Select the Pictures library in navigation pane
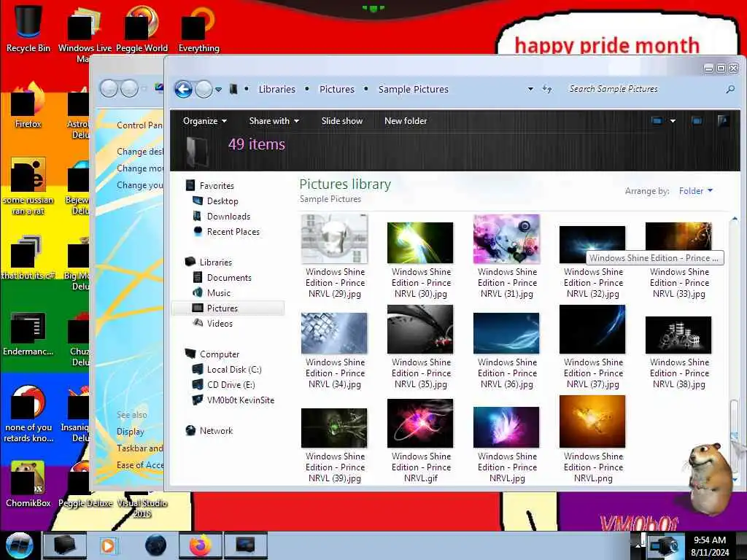 coord(228,308)
